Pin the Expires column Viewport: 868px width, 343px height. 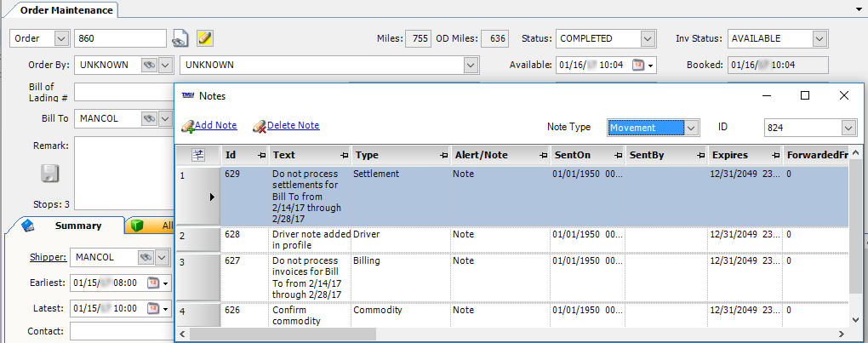coord(775,156)
